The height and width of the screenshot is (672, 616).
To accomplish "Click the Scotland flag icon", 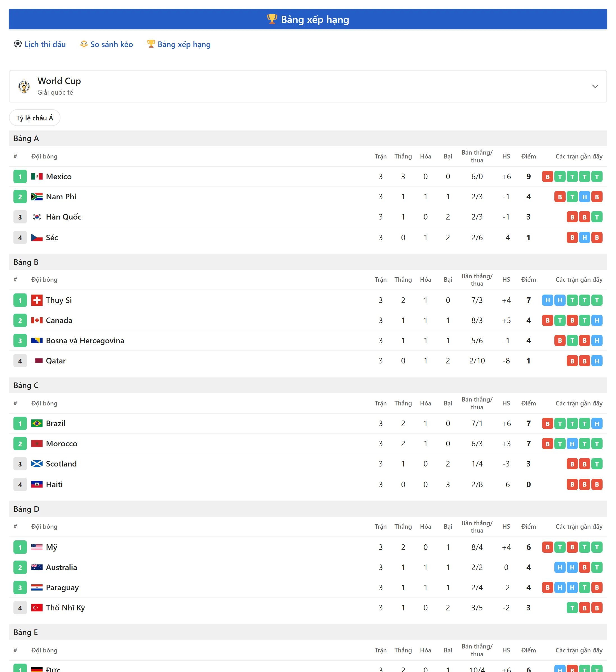I will coord(37,464).
